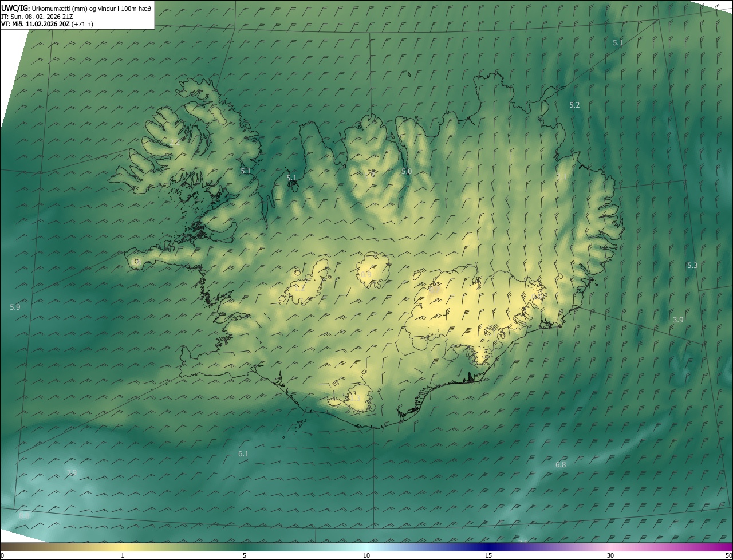This screenshot has width=733, height=560.
Task: Click the 10 tick on the color scale
Action: [x=366, y=556]
